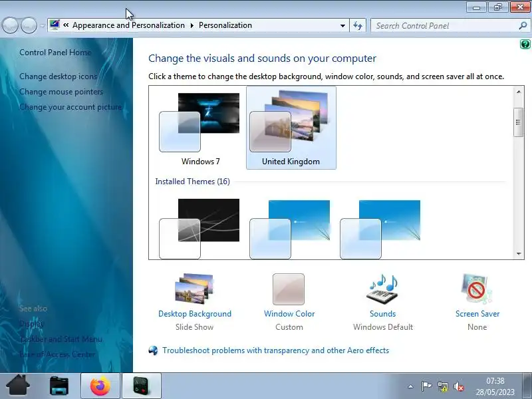532x399 pixels.
Task: Open Control Panel Home
Action: (55, 53)
